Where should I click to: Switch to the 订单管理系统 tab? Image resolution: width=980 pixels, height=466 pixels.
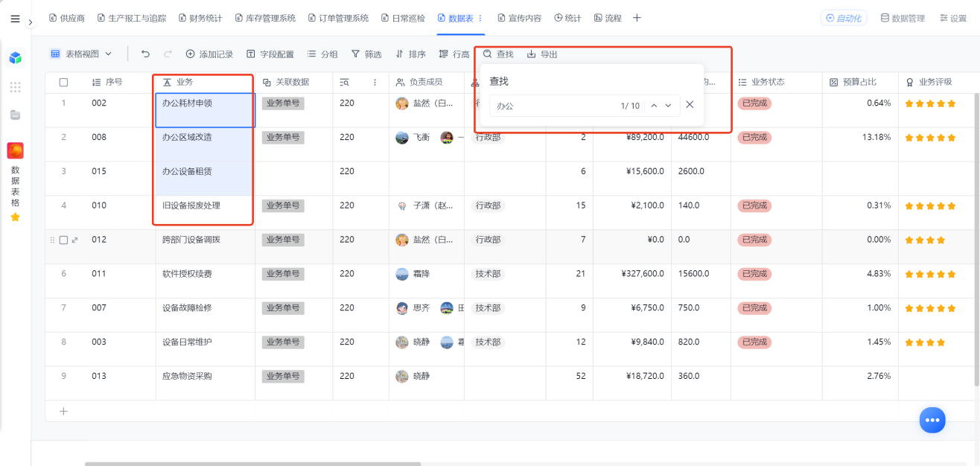(x=338, y=18)
